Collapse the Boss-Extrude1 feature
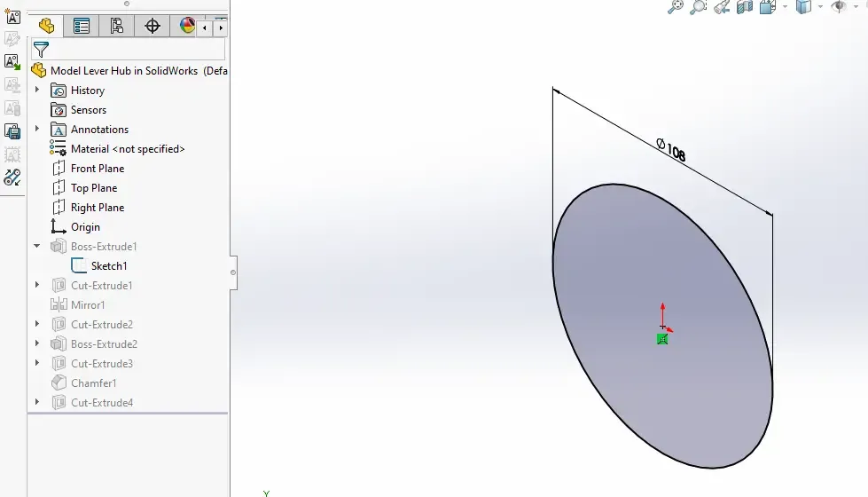 click(x=37, y=246)
